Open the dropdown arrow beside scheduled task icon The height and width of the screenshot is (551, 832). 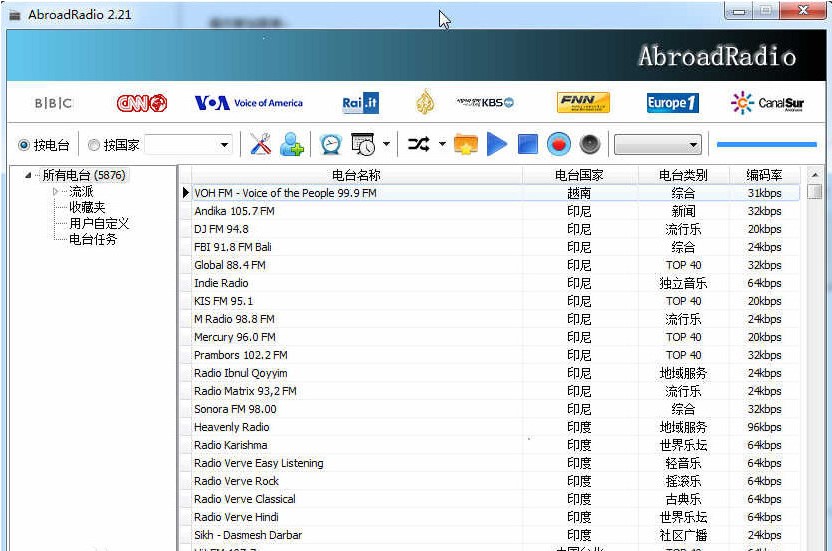click(386, 145)
